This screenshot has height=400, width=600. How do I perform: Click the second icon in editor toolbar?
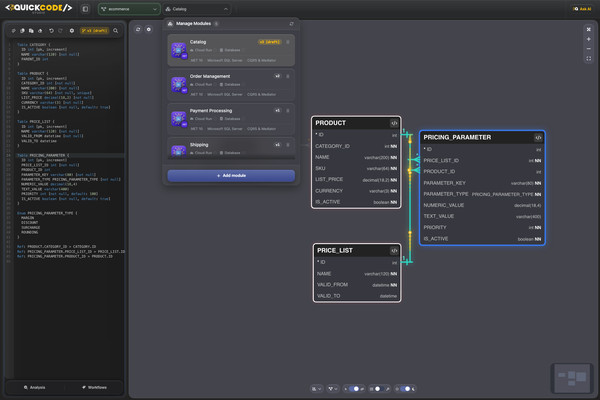click(x=22, y=31)
